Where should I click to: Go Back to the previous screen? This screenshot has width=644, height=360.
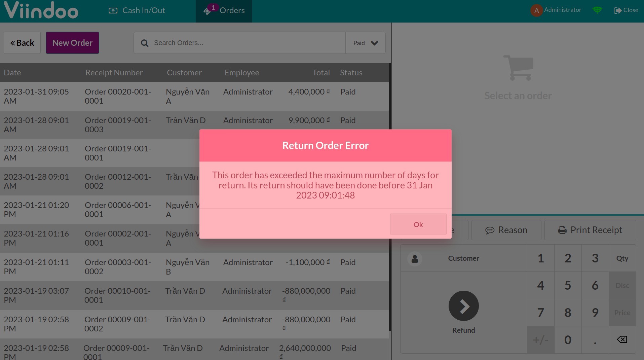pyautogui.click(x=22, y=43)
